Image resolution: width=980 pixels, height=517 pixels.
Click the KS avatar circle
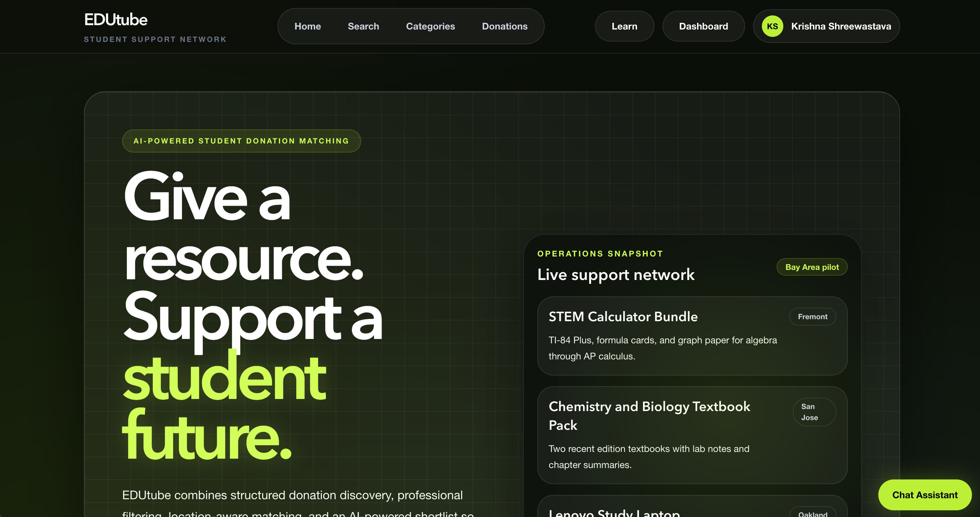[772, 26]
